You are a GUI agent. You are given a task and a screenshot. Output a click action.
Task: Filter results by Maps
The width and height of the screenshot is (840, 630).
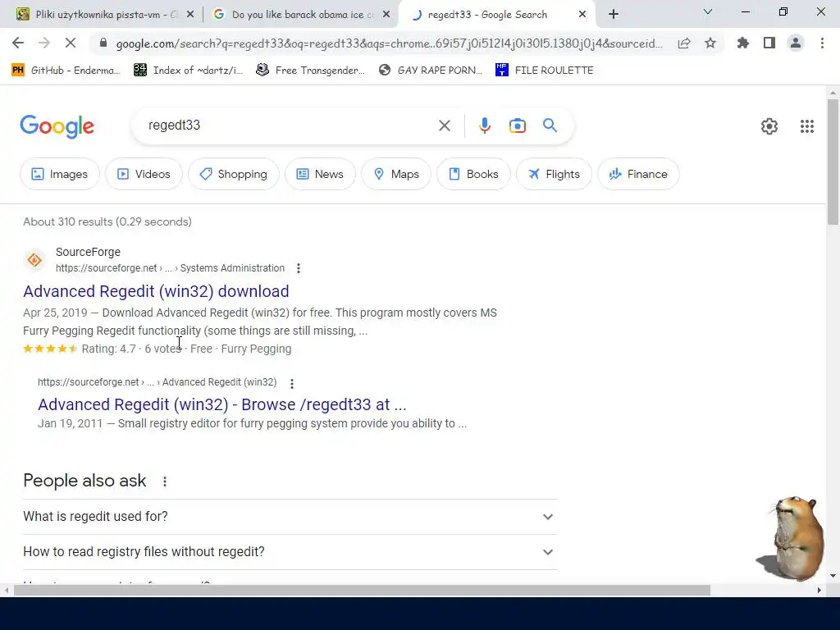click(x=396, y=174)
